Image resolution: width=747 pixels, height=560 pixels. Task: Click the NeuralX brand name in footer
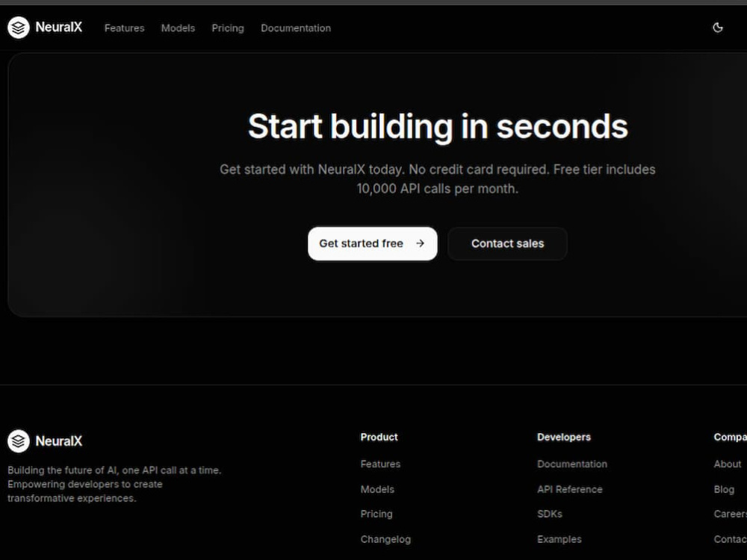tap(58, 441)
